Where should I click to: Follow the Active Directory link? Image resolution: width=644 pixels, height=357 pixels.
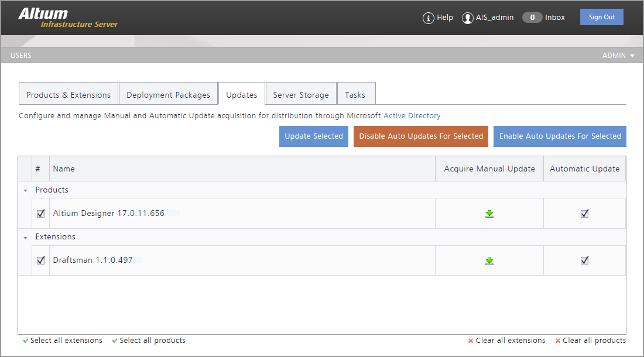coord(412,116)
